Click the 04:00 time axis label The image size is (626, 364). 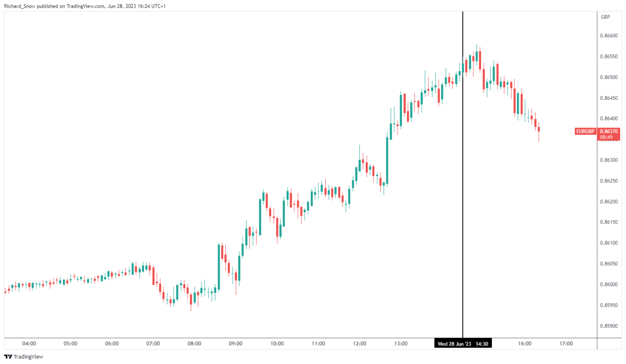point(29,344)
